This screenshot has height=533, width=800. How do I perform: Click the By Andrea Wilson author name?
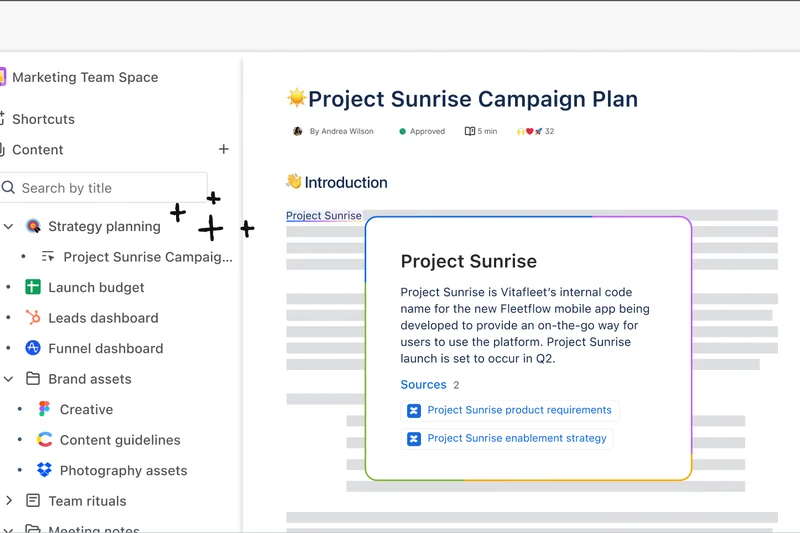coord(341,131)
